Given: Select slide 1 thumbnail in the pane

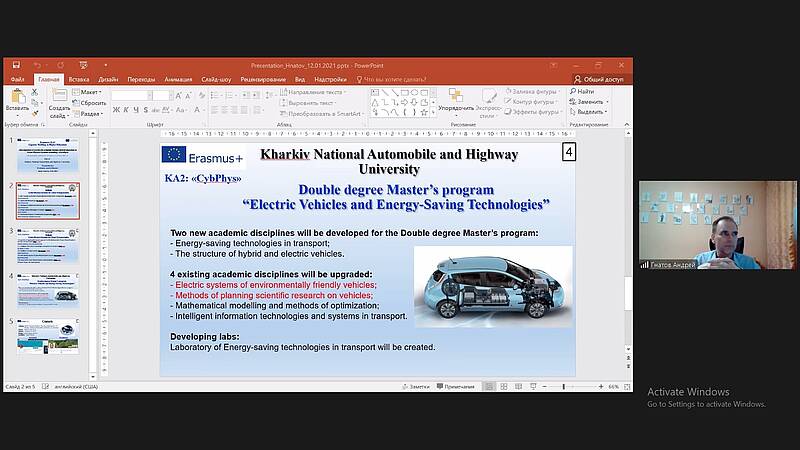Looking at the screenshot, I should 48,155.
